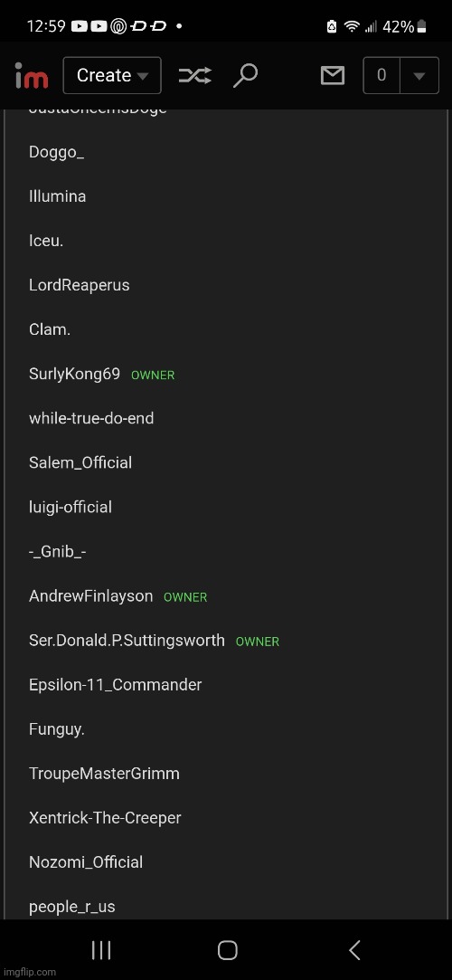Screen dimensions: 452x980
Task: Open the mail inbox envelope icon
Action: coord(332,76)
